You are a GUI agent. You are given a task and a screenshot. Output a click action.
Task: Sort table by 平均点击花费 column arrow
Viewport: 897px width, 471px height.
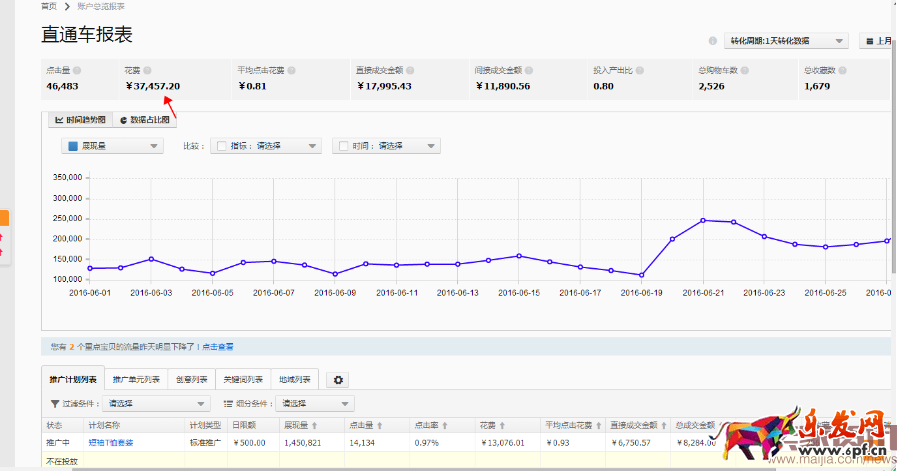point(598,426)
